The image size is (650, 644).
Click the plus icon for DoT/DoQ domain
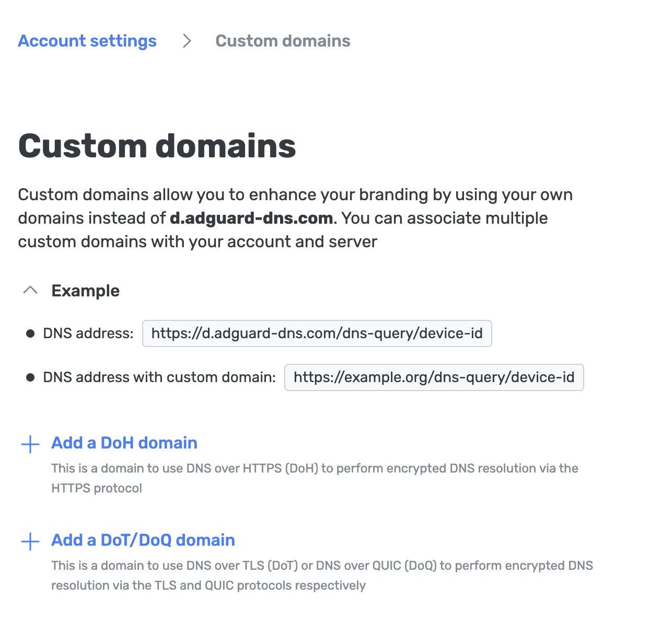pyautogui.click(x=30, y=541)
